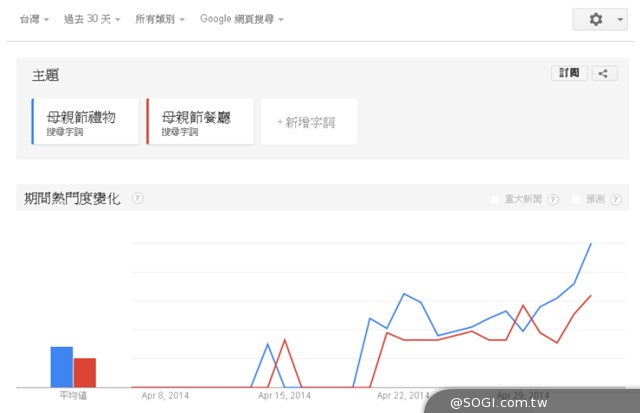The width and height of the screenshot is (640, 413).
Task: Click help icon next to 期間熱門度變化
Action: pos(137,198)
